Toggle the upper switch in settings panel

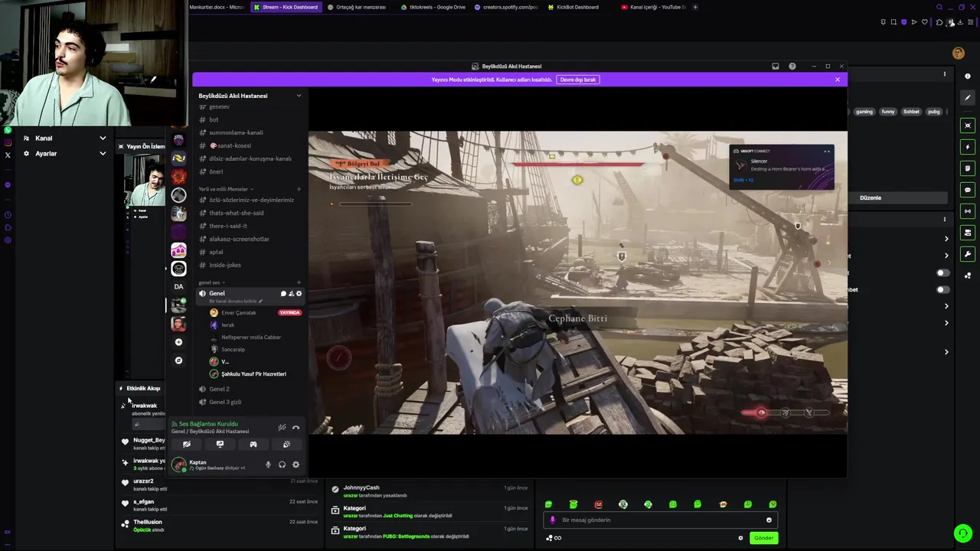(943, 273)
